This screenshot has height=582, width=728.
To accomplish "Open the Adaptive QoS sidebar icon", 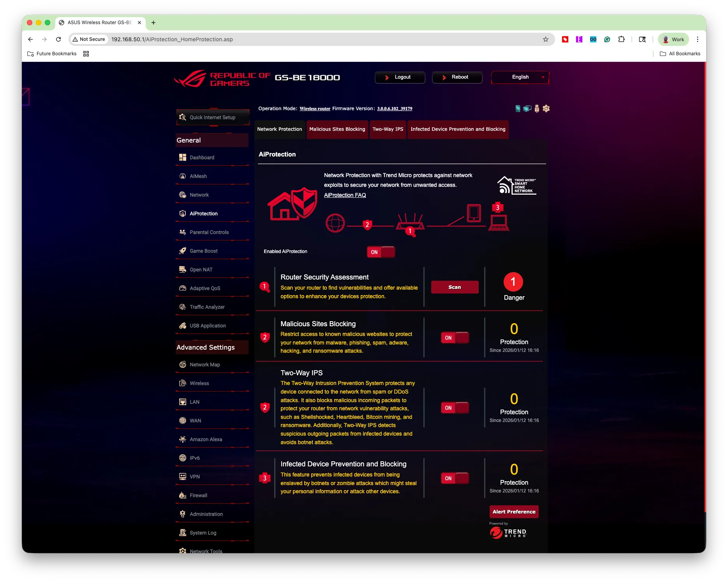I will [182, 288].
